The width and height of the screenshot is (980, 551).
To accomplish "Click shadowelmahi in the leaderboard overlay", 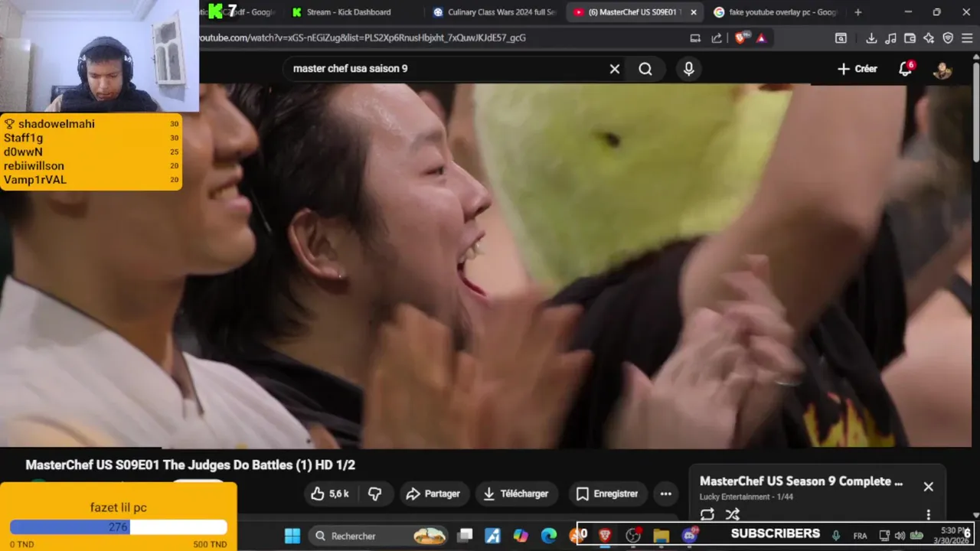I will pos(57,124).
